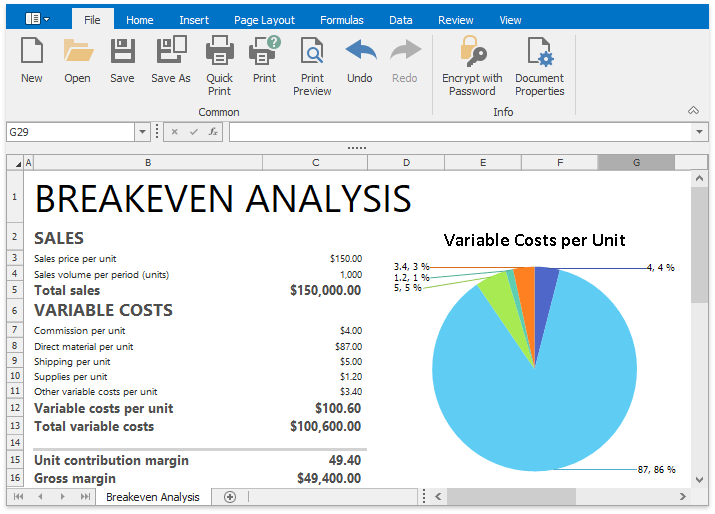Click inside the Name Box showing G29
715x514 pixels.
pos(71,132)
